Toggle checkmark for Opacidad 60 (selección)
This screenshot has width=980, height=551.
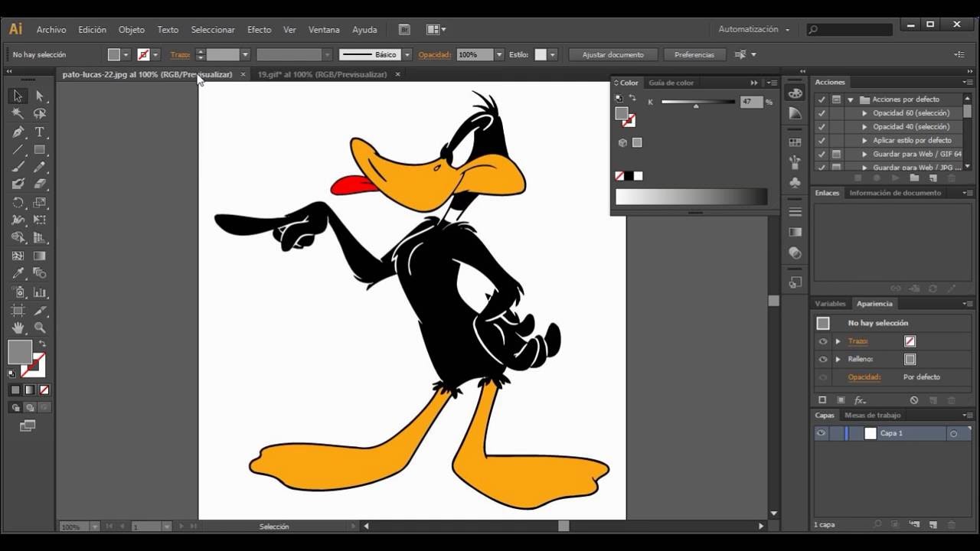822,113
